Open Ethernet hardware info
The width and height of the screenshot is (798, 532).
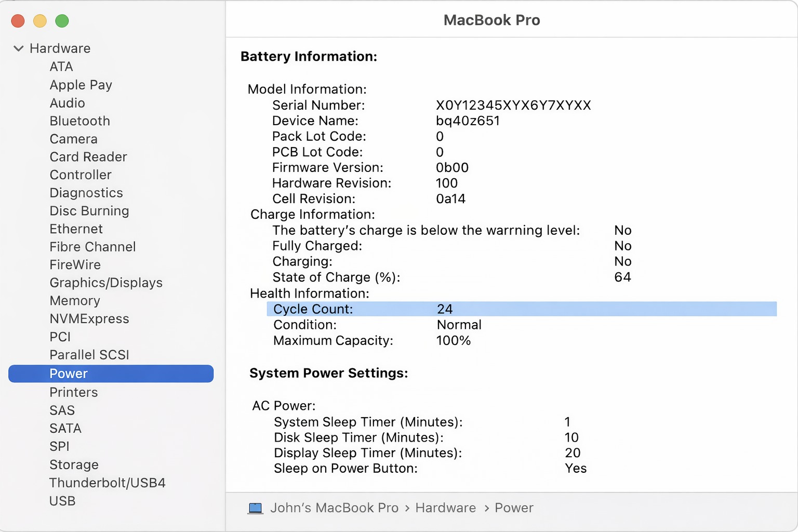point(76,229)
